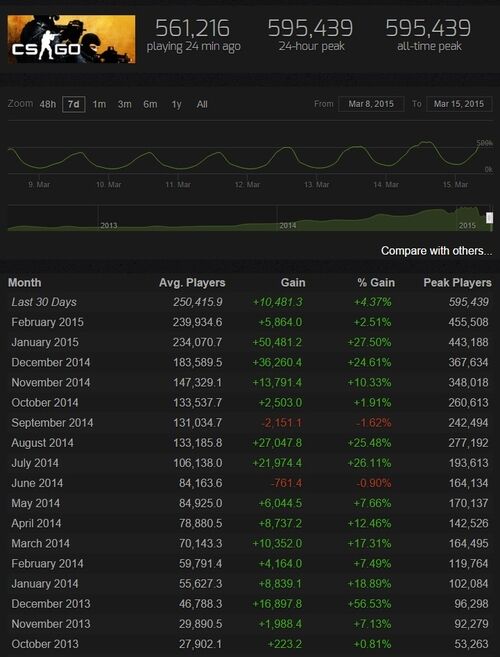Click the 455,508 peak players value
The height and width of the screenshot is (657, 500).
469,322
